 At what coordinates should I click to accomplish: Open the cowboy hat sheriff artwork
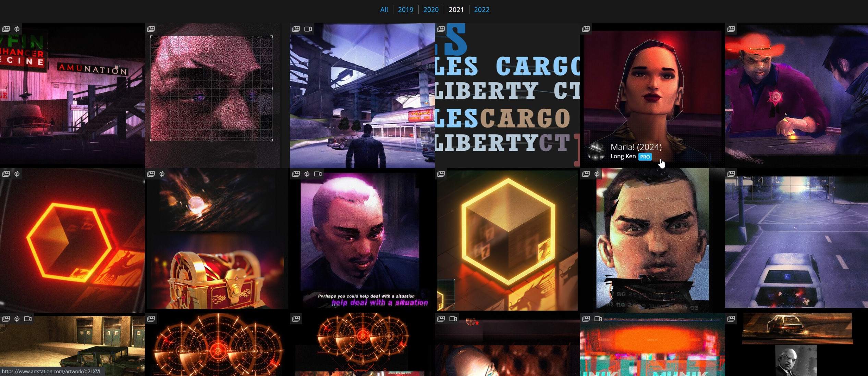pos(796,96)
